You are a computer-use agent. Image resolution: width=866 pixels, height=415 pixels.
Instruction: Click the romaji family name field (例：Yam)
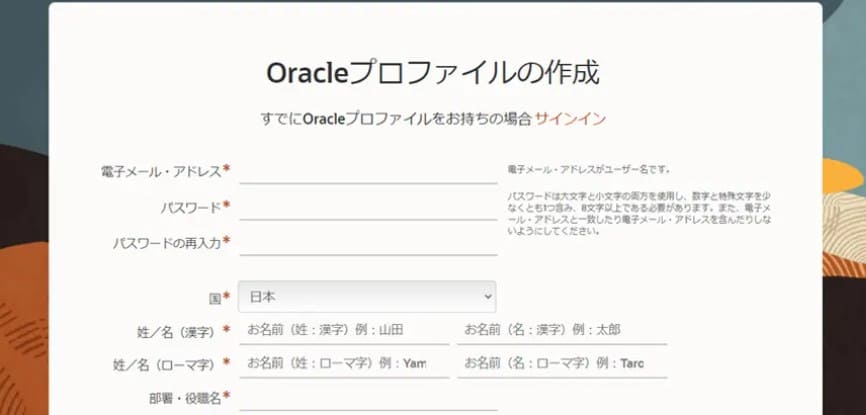pos(344,364)
